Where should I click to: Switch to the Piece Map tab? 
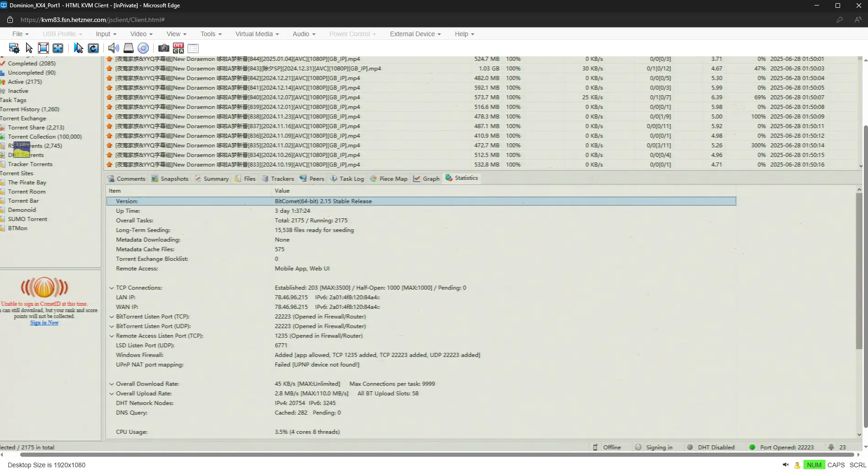[x=388, y=178]
